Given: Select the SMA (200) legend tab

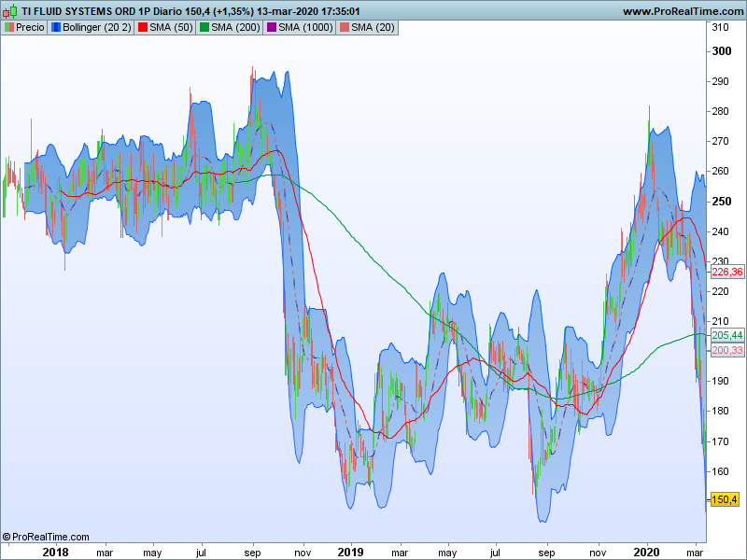Looking at the screenshot, I should pos(230,28).
